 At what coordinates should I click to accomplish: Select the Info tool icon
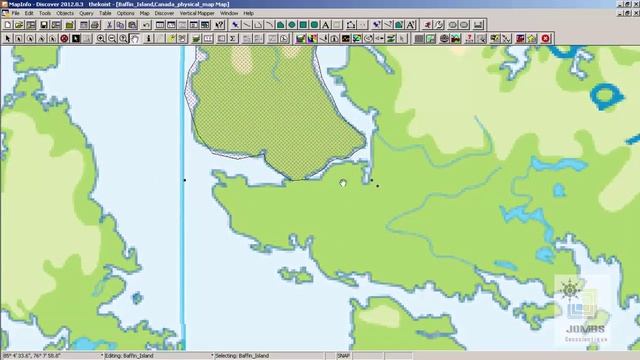(149, 38)
